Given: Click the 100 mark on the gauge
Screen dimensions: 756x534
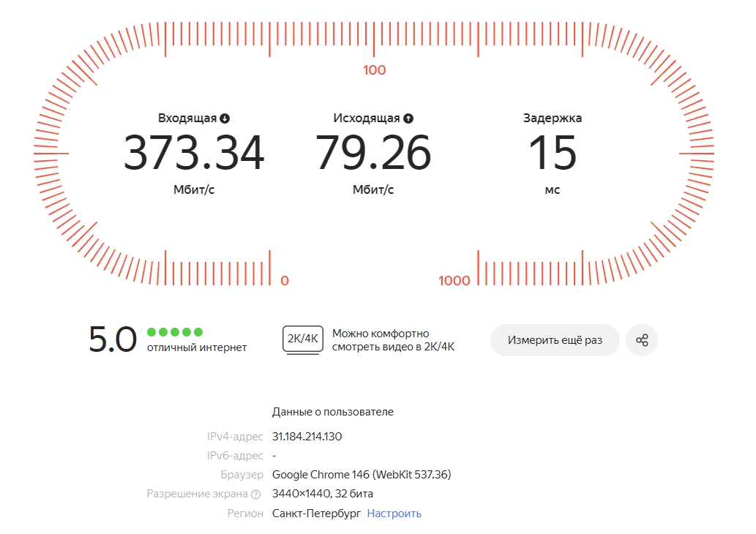Looking at the screenshot, I should coord(374,70).
